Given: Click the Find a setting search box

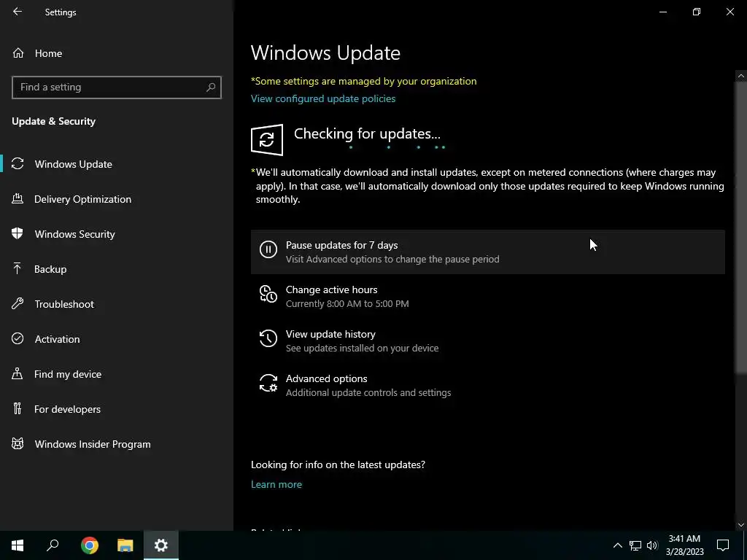Looking at the screenshot, I should (117, 87).
